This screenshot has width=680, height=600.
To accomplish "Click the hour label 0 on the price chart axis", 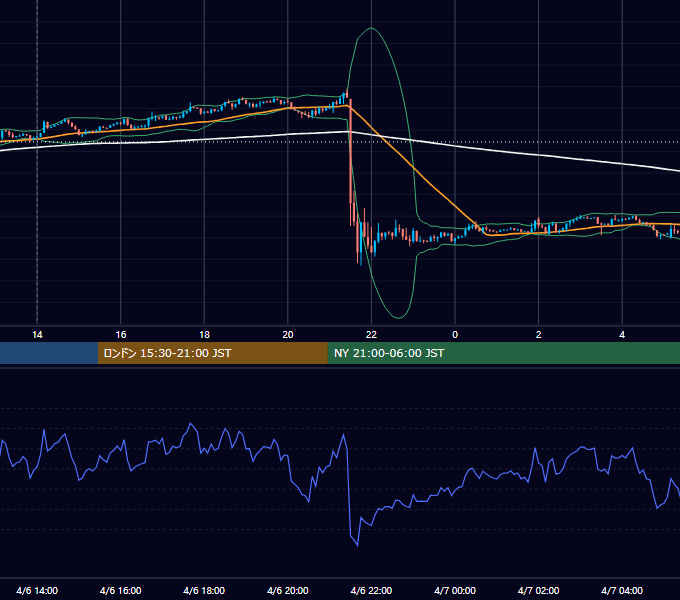I will coord(455,335).
